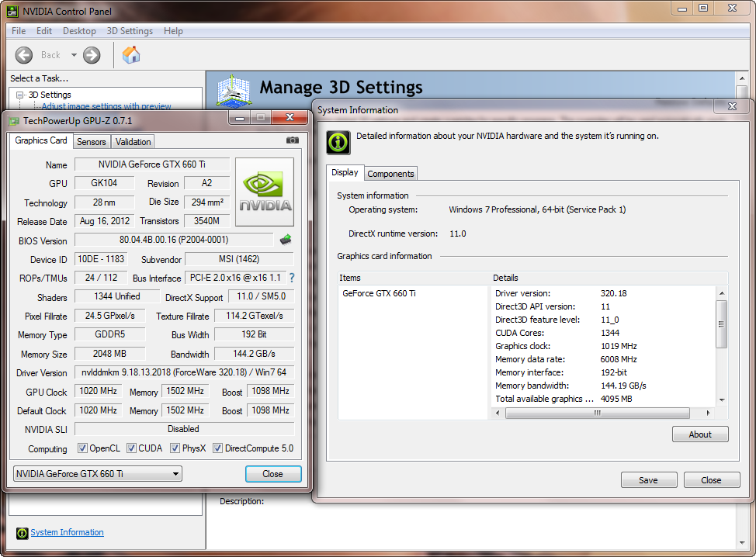Screen dimensions: 756x557
Task: Open the Components tab
Action: click(x=390, y=174)
